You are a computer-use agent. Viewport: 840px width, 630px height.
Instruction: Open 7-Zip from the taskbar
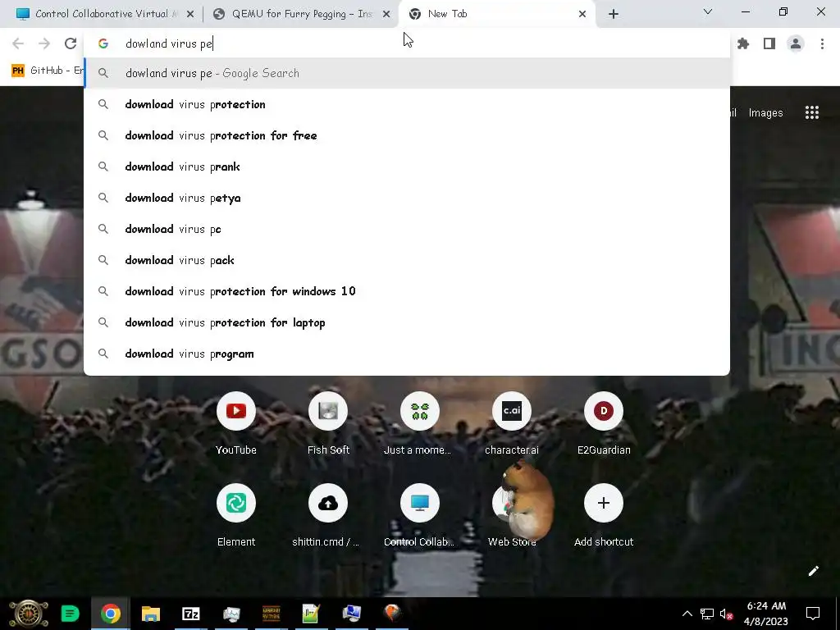[190, 614]
